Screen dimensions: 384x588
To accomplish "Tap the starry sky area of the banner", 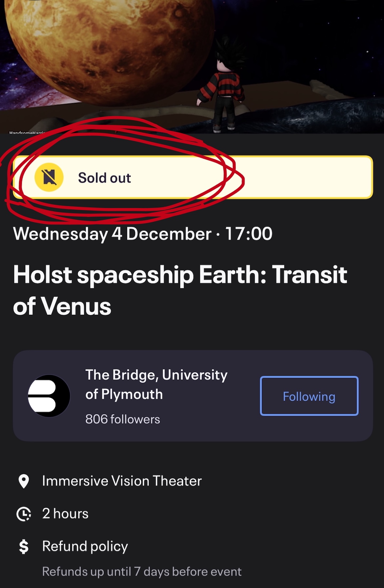I will point(312,39).
